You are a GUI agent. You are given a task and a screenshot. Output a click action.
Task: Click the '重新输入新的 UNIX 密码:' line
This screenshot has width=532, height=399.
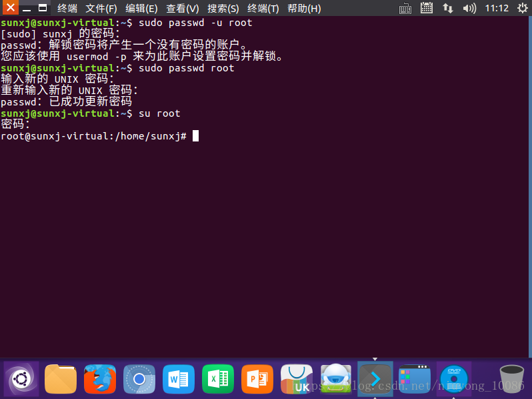tap(69, 90)
